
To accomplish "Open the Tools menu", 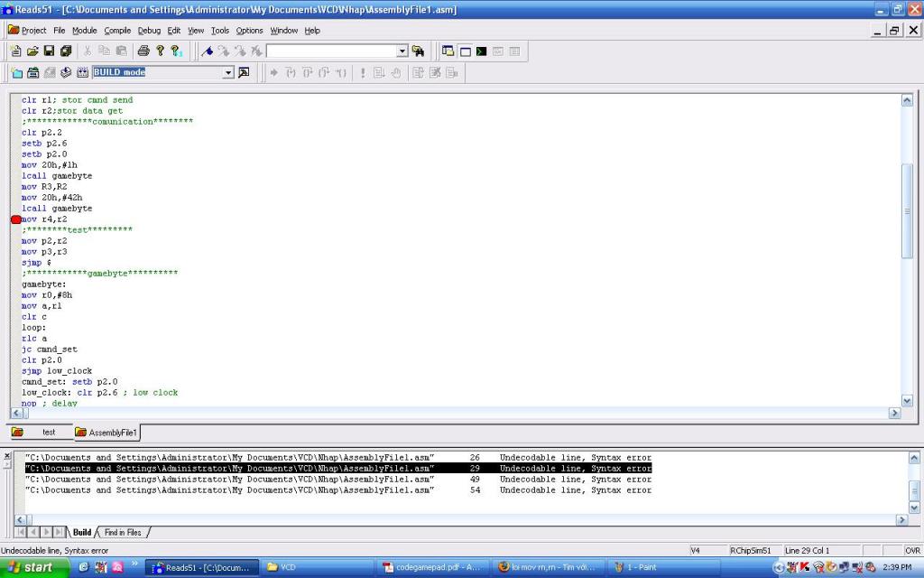I will [x=220, y=30].
